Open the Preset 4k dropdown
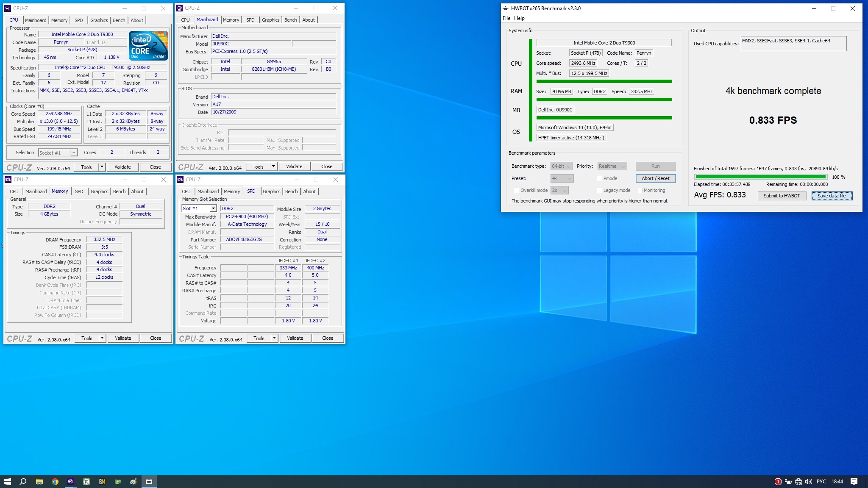This screenshot has width=868, height=488. pos(562,178)
